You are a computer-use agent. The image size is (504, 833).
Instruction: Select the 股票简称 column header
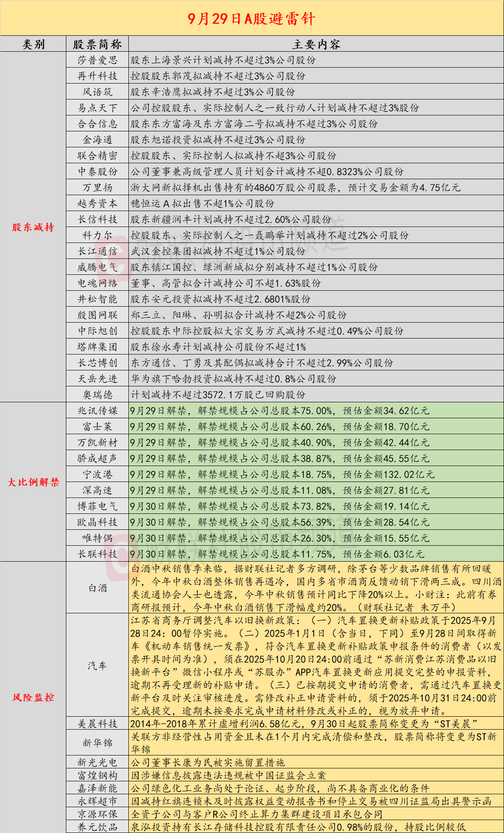97,44
